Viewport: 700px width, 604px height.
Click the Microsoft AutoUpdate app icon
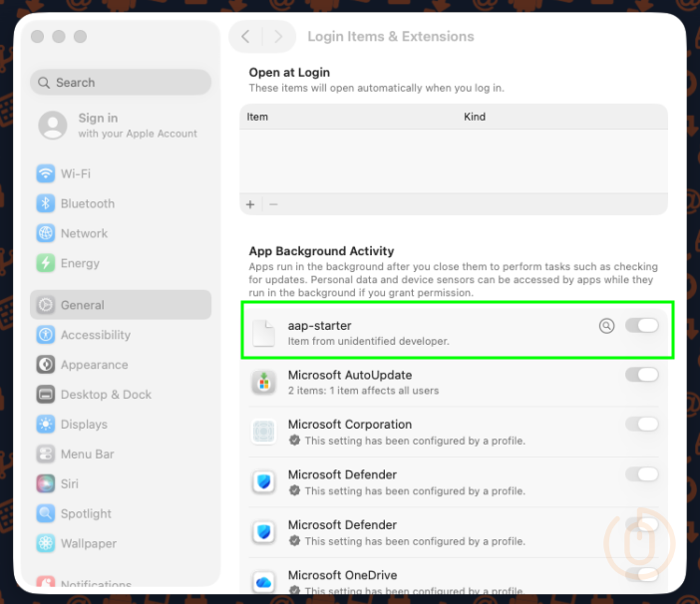tap(264, 383)
